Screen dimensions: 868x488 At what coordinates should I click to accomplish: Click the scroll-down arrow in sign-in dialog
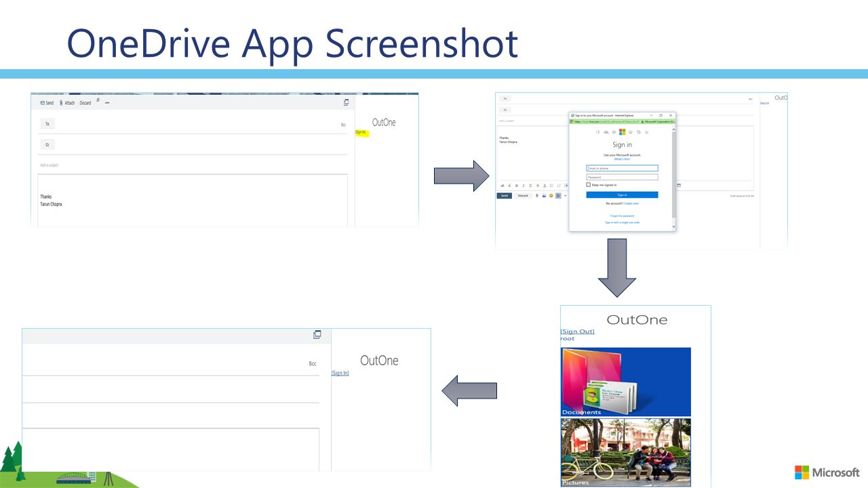673,226
